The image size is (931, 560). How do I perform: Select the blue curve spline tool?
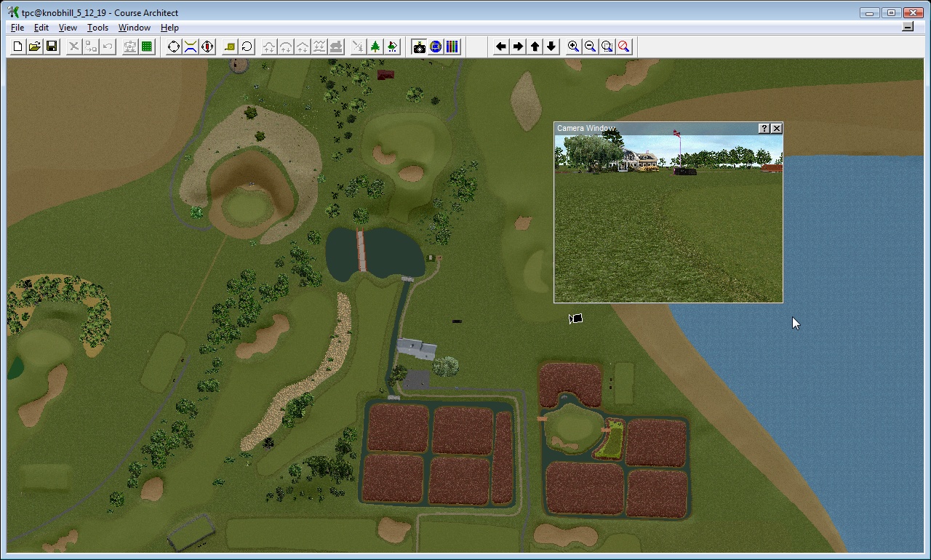click(191, 47)
